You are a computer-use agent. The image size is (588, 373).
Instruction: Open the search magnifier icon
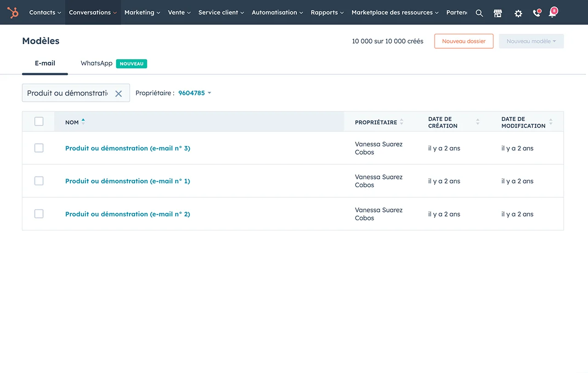pos(479,13)
